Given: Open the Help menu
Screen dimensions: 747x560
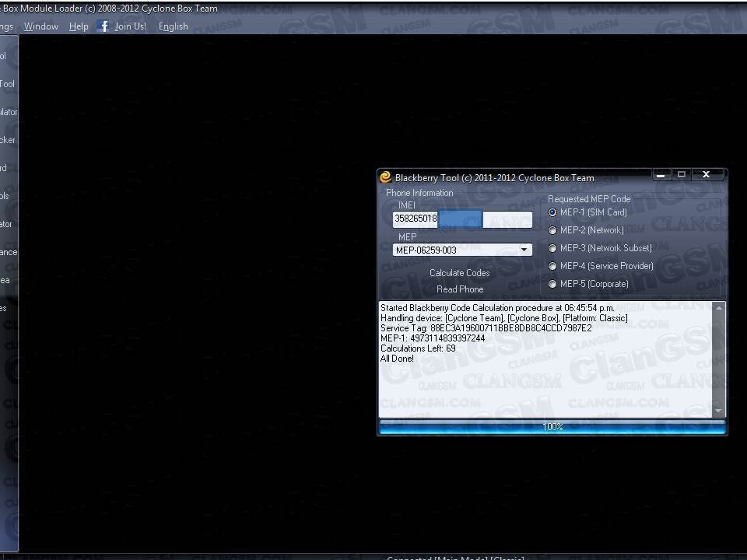Looking at the screenshot, I should 79,26.
